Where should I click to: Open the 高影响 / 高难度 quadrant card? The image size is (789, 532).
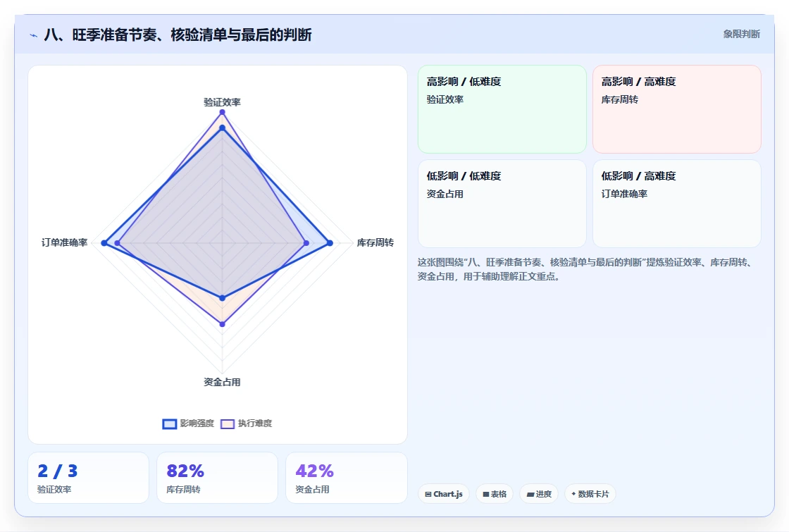coord(677,109)
